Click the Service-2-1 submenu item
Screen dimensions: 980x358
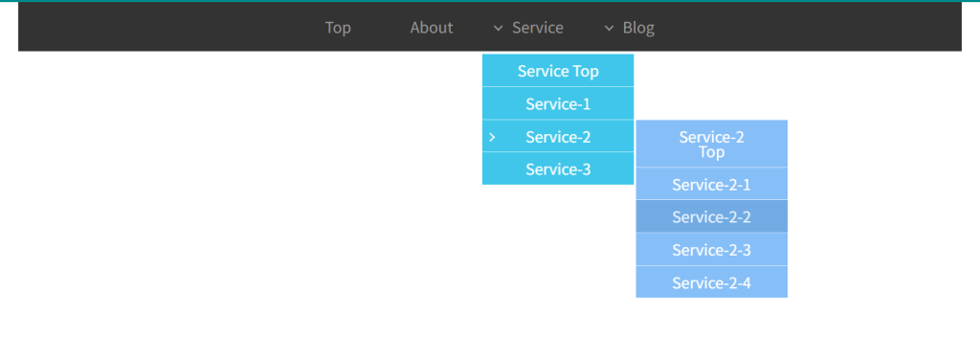tap(712, 185)
